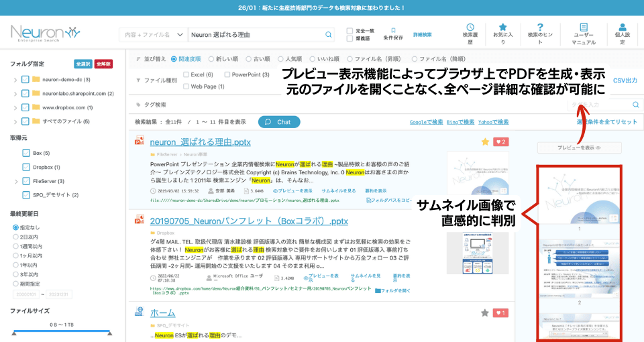
Task: Click the heart like counter showing 1
Action: click(x=500, y=313)
